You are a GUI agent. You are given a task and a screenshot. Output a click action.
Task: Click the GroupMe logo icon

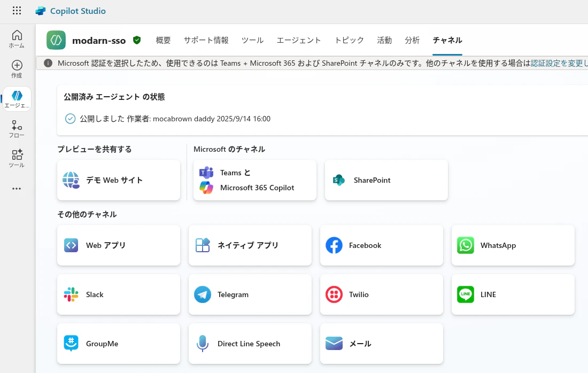coord(71,344)
